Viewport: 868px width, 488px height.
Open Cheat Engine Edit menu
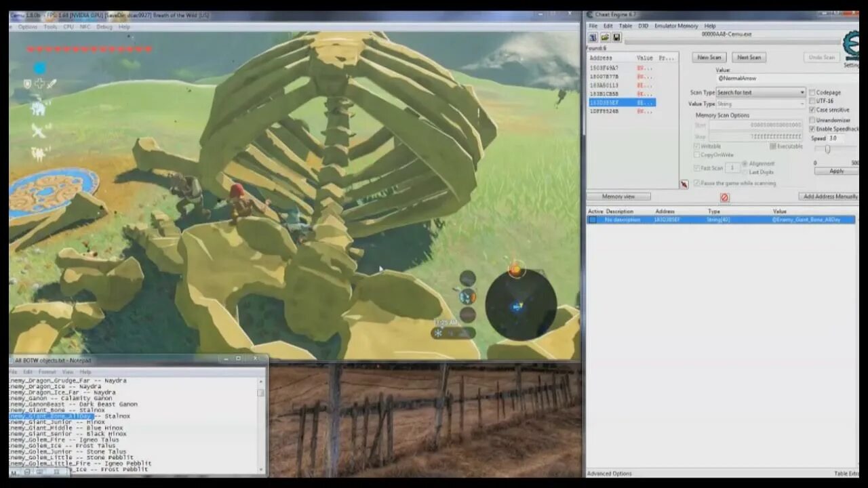click(x=608, y=26)
